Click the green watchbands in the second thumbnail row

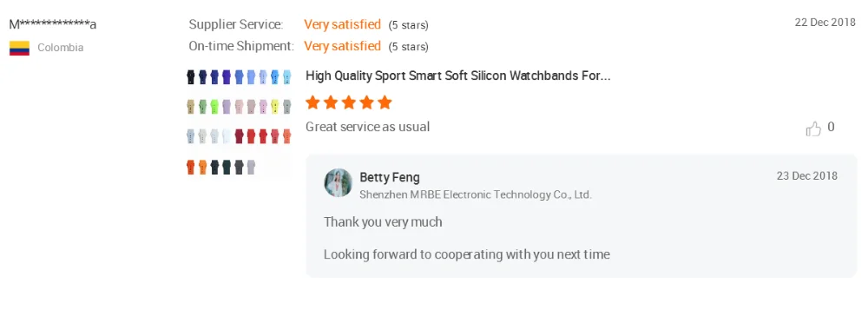click(x=208, y=106)
